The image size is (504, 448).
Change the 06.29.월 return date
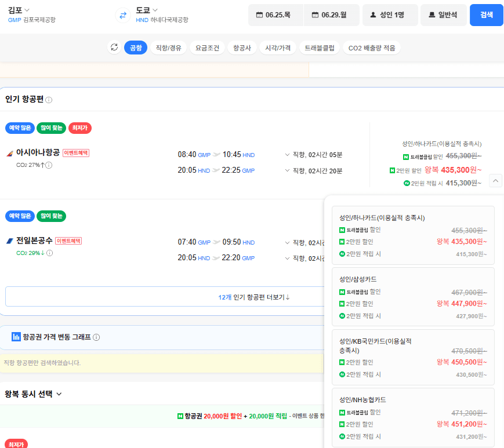tap(331, 14)
